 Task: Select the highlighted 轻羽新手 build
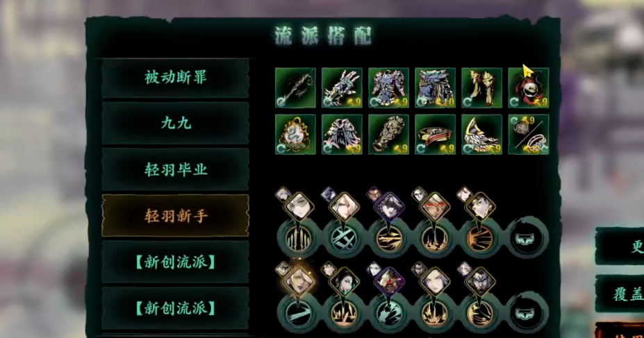(x=175, y=216)
